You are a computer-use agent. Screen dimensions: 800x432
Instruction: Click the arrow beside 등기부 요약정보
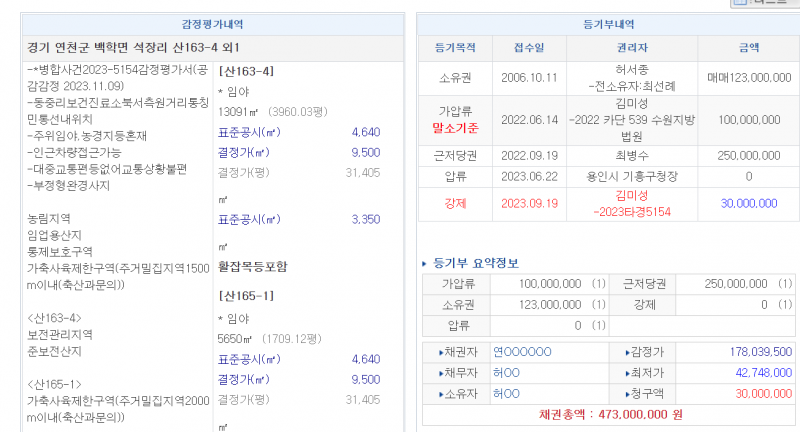coord(424,264)
